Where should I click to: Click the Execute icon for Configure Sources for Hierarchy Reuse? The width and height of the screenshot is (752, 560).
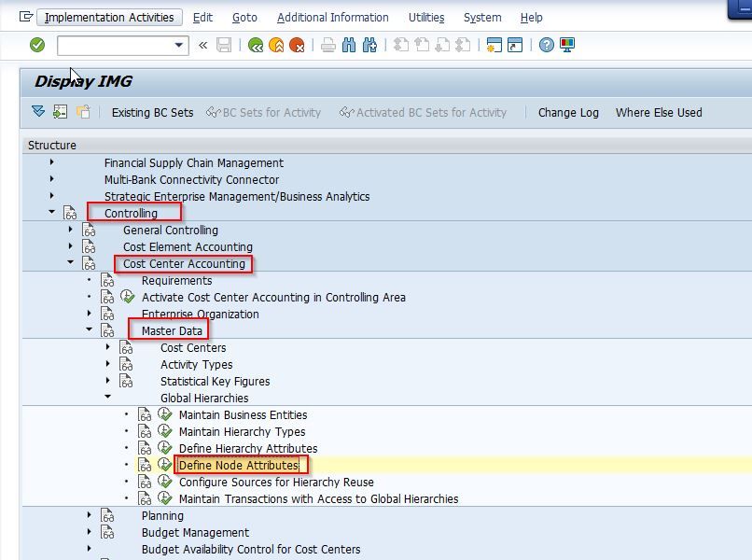coord(164,482)
